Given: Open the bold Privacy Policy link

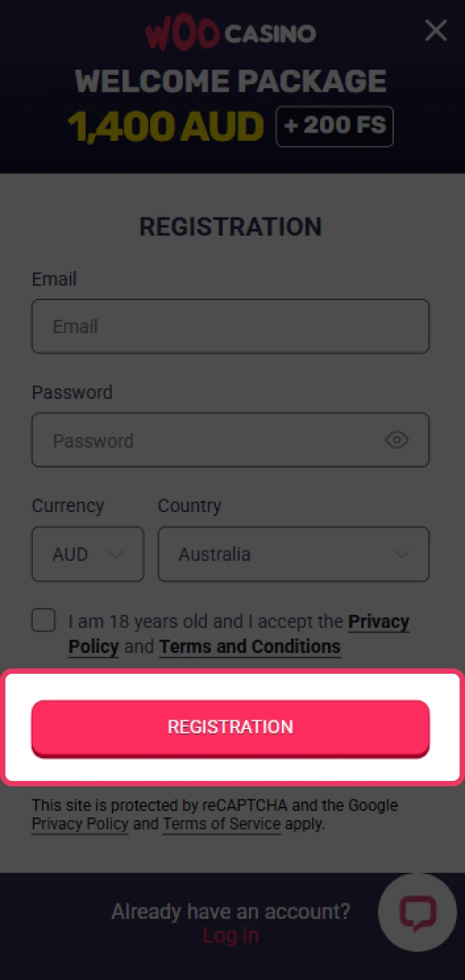Looking at the screenshot, I should coord(239,634).
